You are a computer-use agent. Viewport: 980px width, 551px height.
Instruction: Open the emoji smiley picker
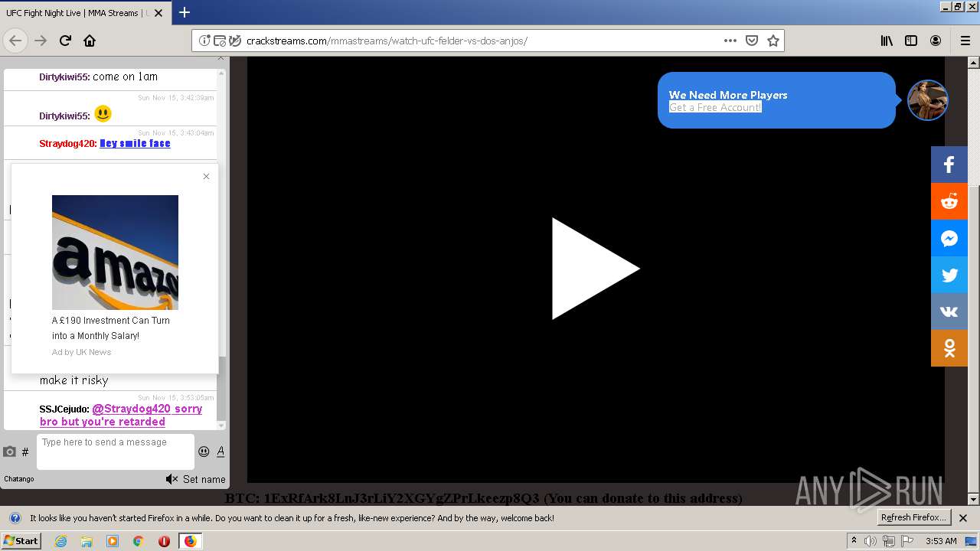[204, 452]
